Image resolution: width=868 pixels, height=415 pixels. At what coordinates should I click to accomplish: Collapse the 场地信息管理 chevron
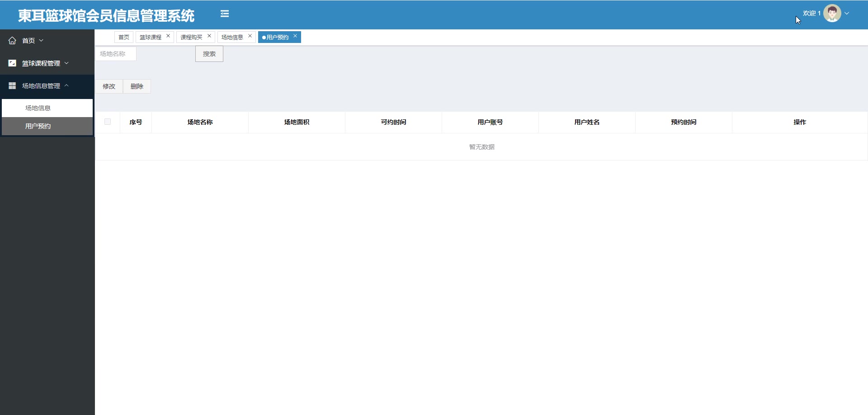coord(66,85)
